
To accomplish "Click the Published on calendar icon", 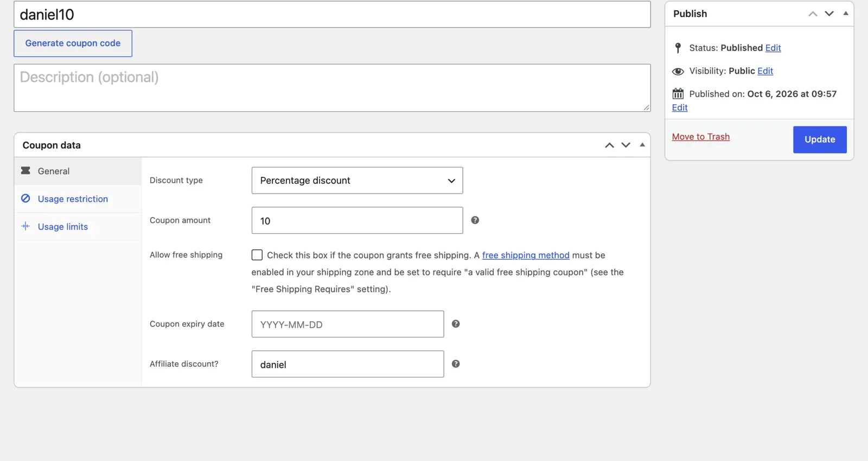I will [678, 94].
